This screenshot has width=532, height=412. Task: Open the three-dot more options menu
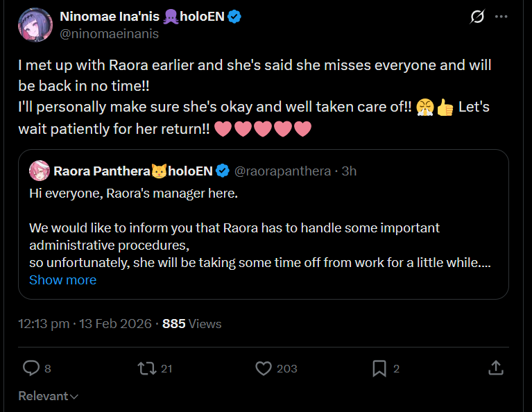tap(501, 16)
